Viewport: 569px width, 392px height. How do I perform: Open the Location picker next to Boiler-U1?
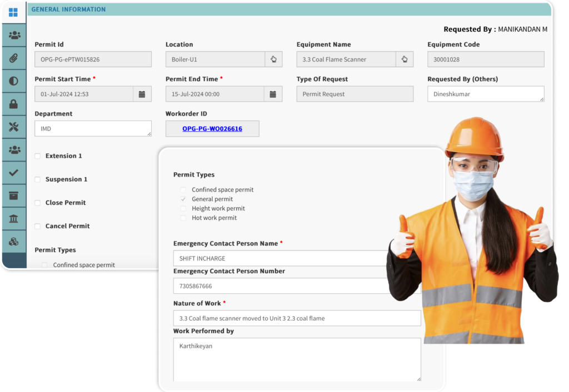pos(273,59)
